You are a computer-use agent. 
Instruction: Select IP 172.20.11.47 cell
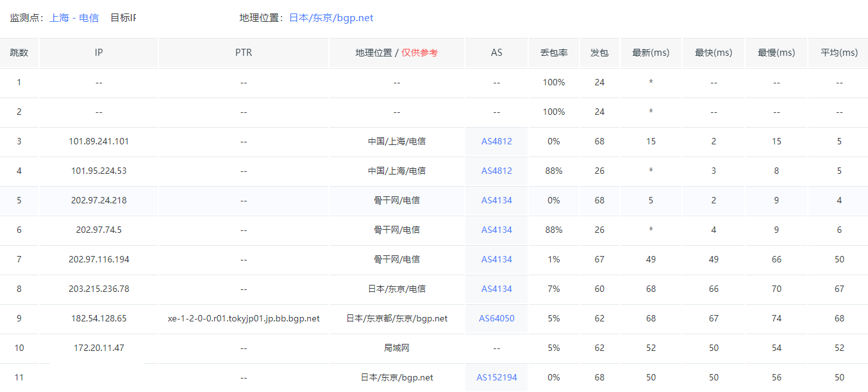pos(99,348)
